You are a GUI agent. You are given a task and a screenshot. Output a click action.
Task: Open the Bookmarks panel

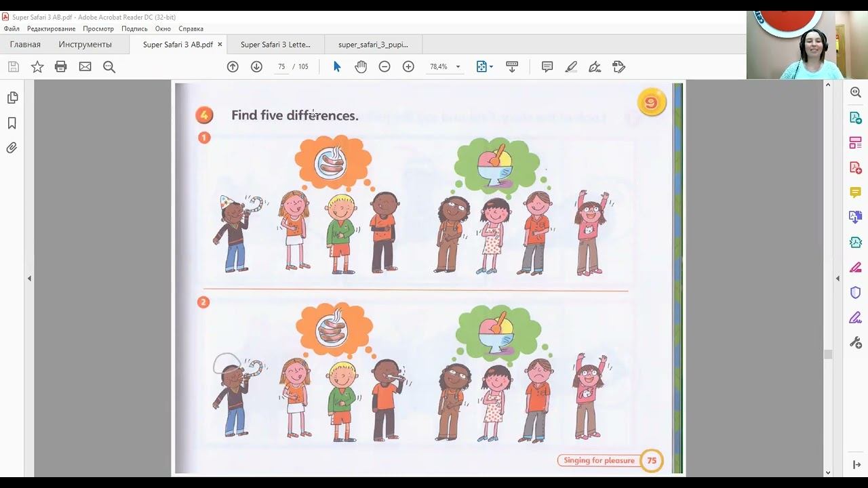click(12, 123)
